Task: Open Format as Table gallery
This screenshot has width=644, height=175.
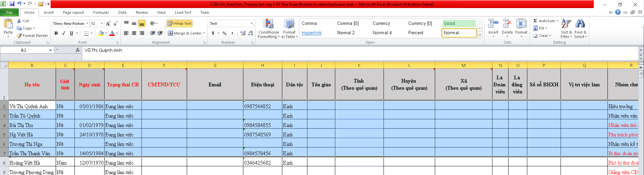Action: 289,25
